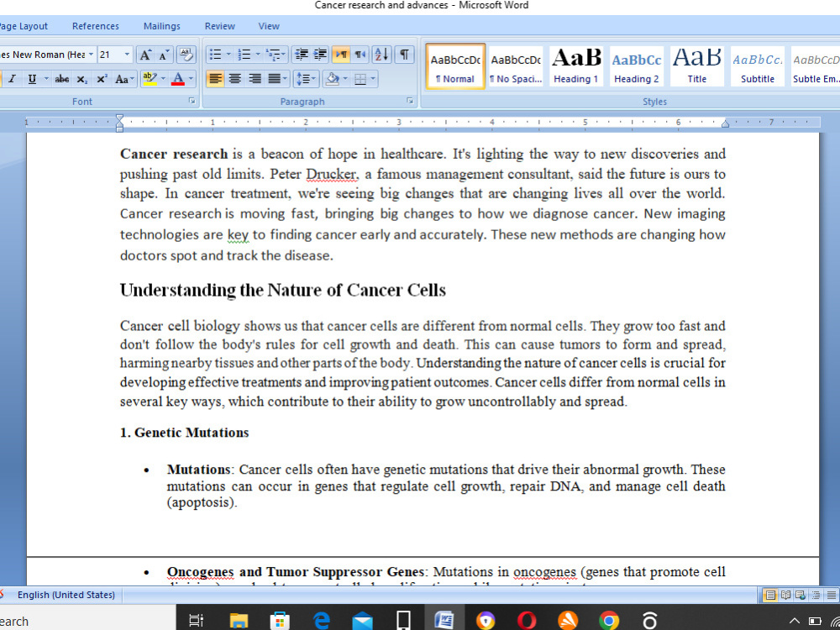Click the text highlight color marker icon
Screen dimensions: 840x630
[x=150, y=79]
